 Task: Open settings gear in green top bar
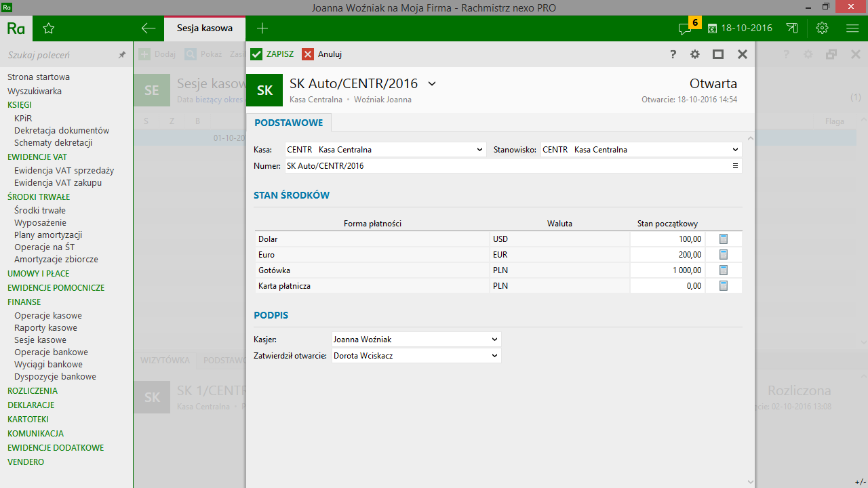[823, 28]
